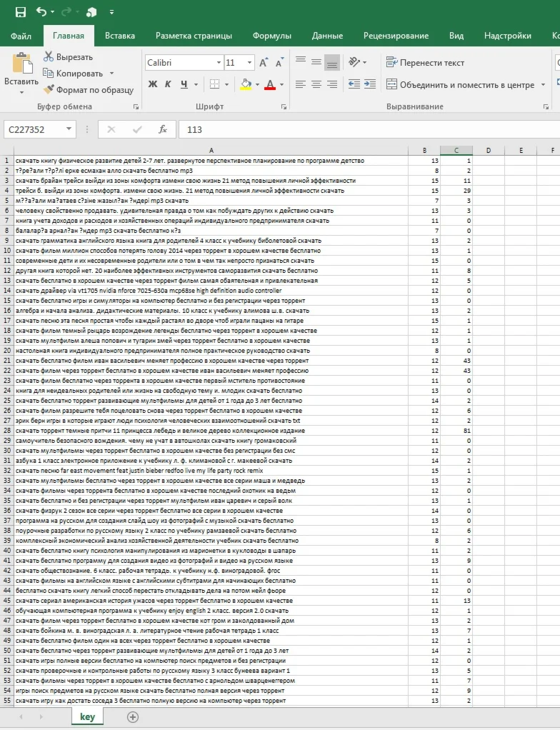Open Customize Quick Access Toolbar dropdown
This screenshot has width=560, height=730.
(111, 12)
